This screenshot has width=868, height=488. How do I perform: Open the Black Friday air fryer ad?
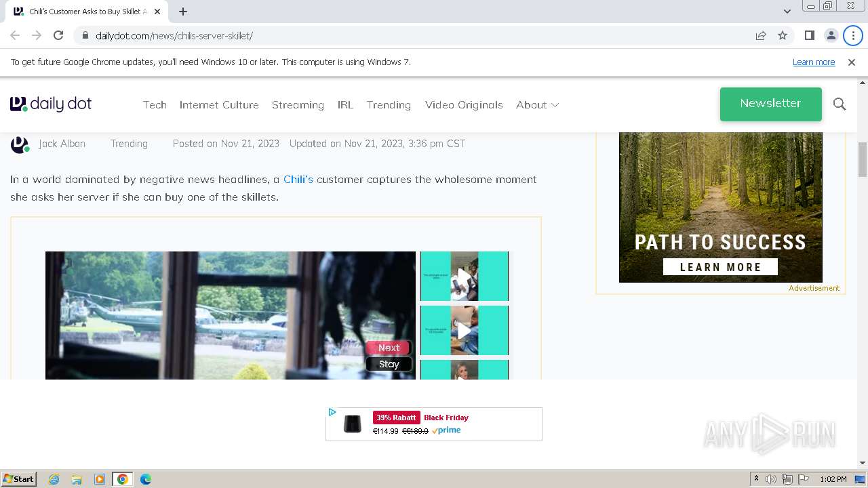click(434, 424)
